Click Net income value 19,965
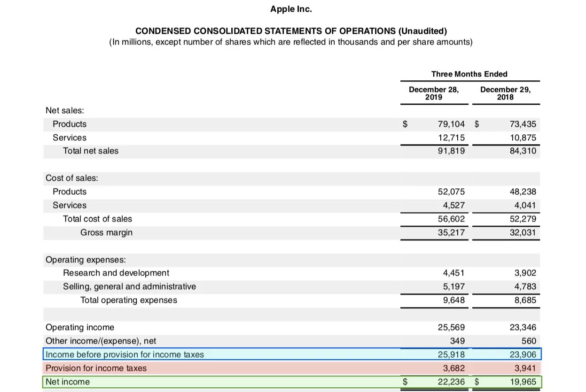 click(523, 382)
